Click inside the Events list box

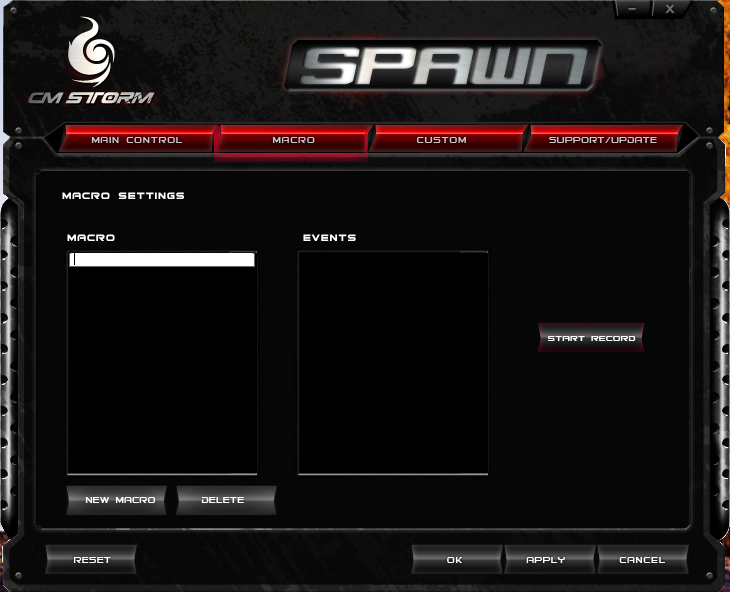(x=393, y=363)
